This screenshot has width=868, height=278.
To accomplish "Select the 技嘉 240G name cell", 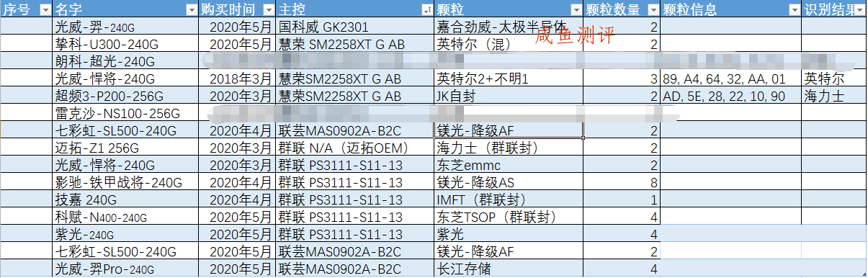I will tap(126, 199).
